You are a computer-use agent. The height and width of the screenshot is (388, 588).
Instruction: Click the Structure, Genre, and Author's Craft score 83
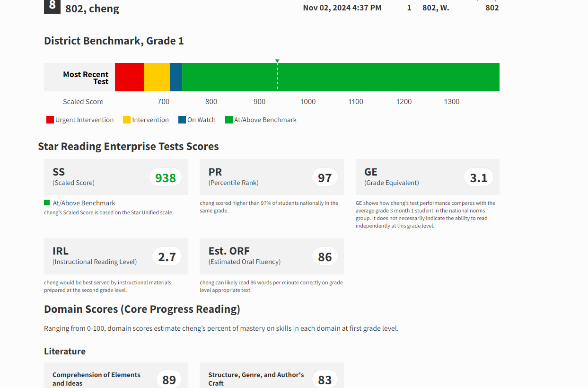click(325, 379)
